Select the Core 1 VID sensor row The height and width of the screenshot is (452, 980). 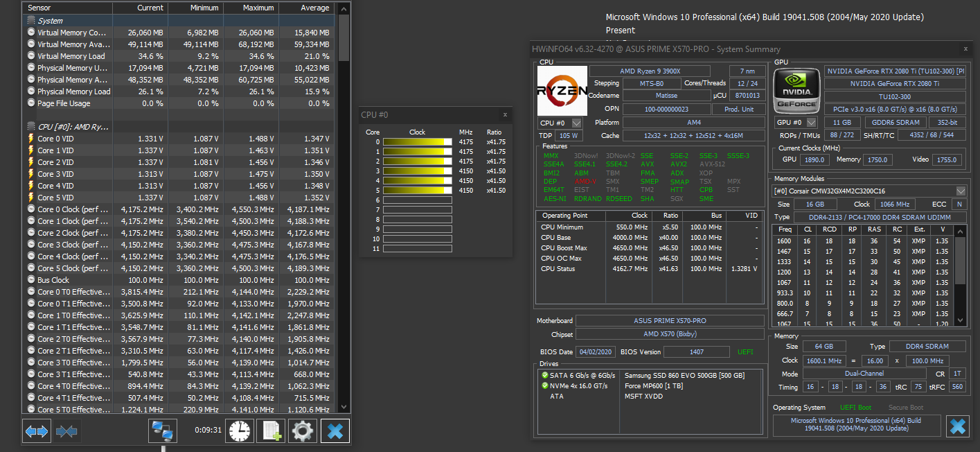pyautogui.click(x=179, y=150)
